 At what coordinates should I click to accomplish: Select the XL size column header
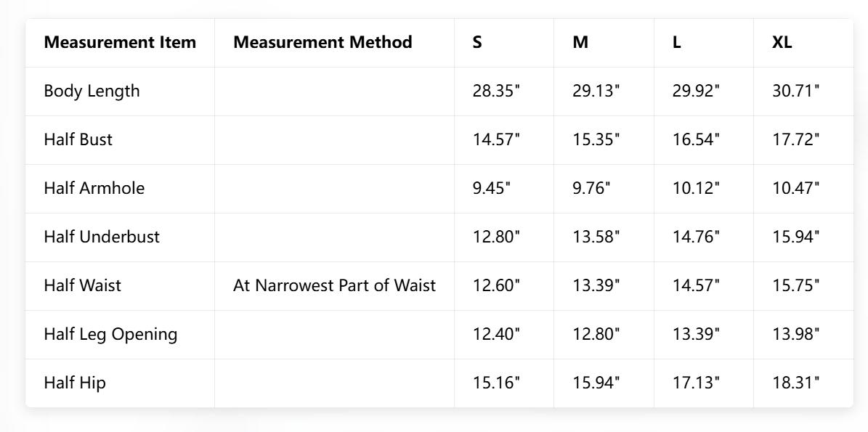point(782,42)
